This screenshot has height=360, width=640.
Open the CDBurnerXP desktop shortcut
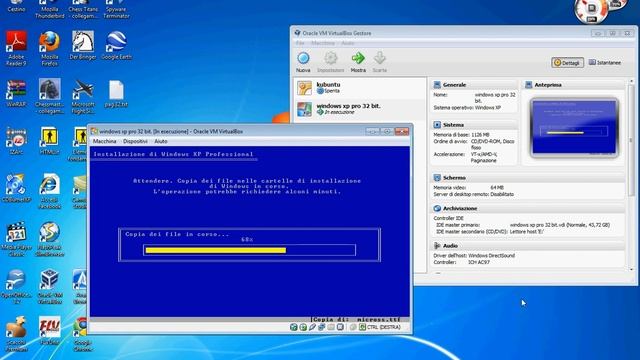(x=16, y=189)
